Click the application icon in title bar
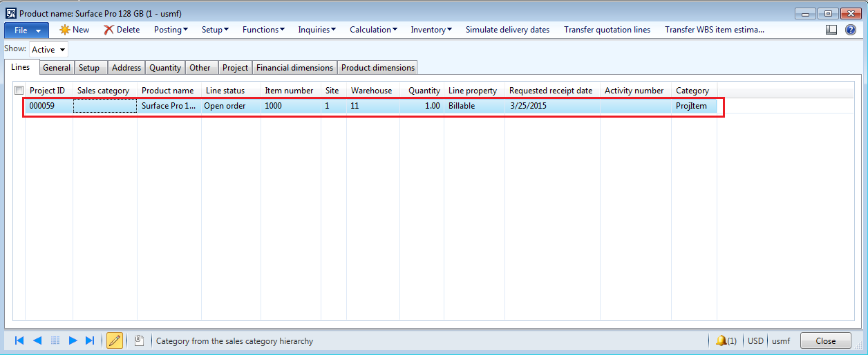 [x=11, y=13]
